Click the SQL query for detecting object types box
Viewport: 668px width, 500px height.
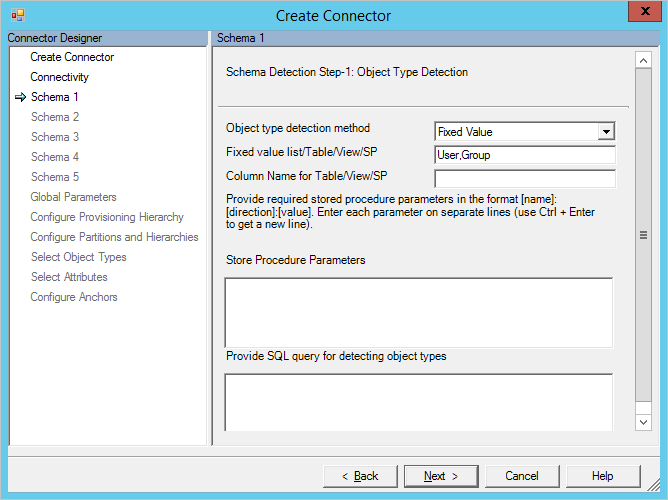tap(419, 402)
